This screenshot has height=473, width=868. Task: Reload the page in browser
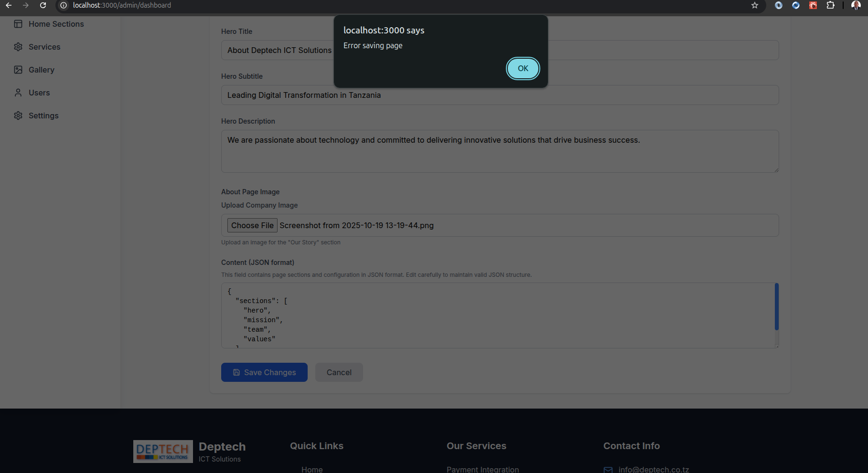(x=43, y=5)
